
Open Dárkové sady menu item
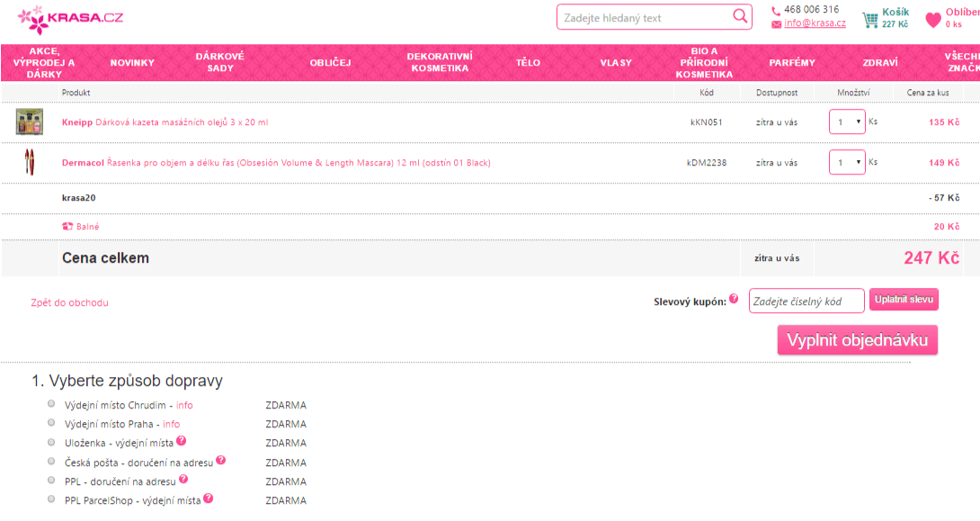pos(220,63)
